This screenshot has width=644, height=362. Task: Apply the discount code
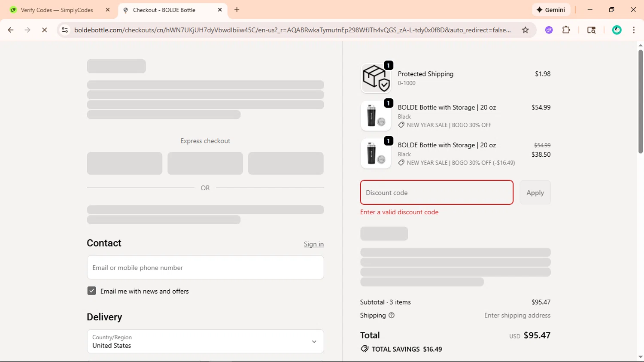coord(535,192)
